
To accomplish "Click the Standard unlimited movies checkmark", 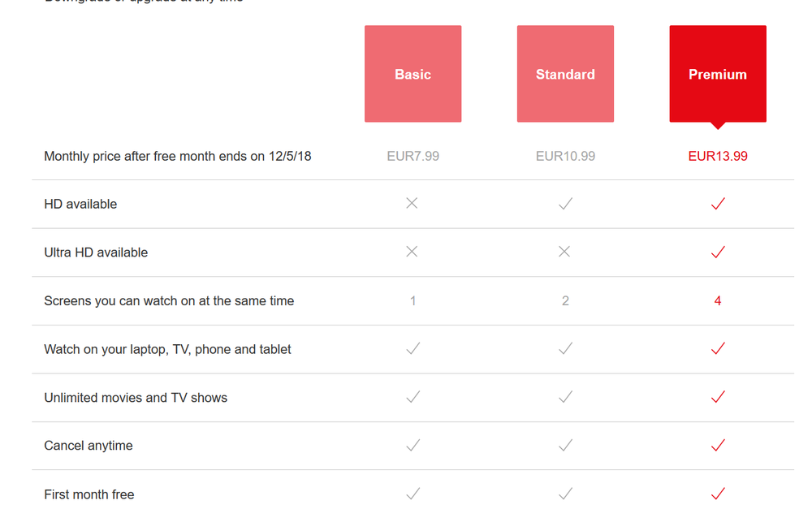I will 565,397.
